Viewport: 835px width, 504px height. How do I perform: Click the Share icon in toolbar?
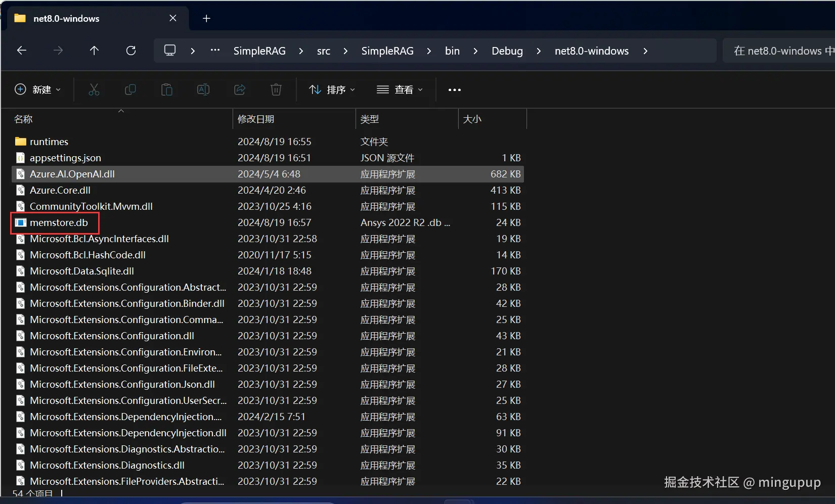pyautogui.click(x=240, y=89)
